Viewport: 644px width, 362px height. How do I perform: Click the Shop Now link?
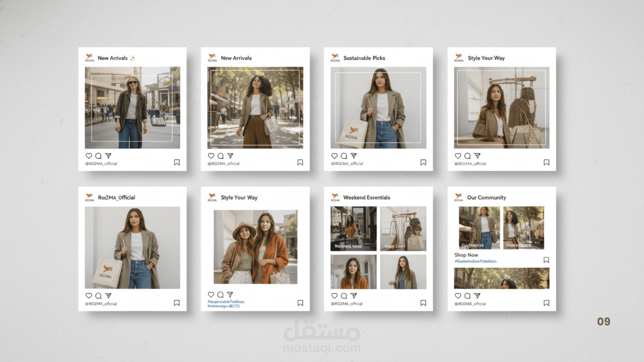click(466, 255)
